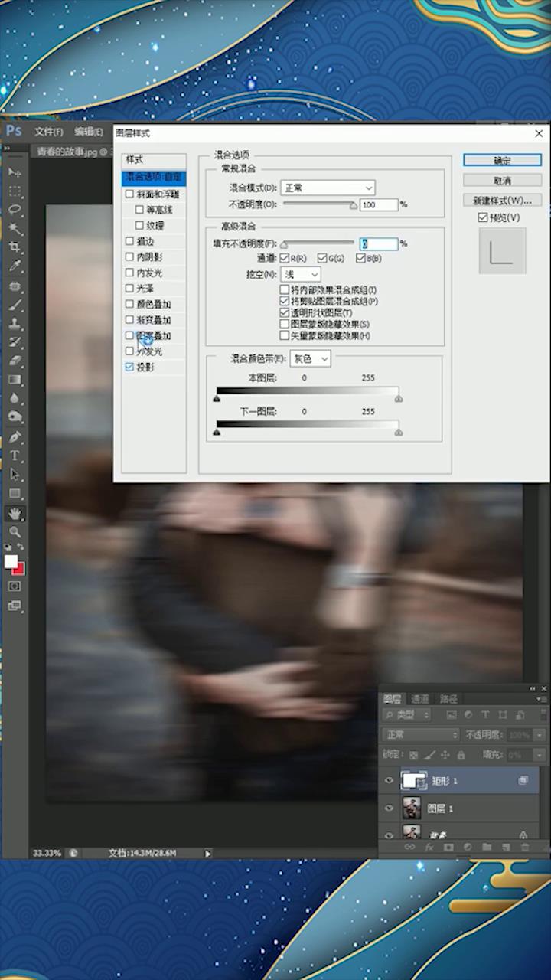The image size is (551, 980).
Task: Select the Rectangle shape tool
Action: point(15,493)
